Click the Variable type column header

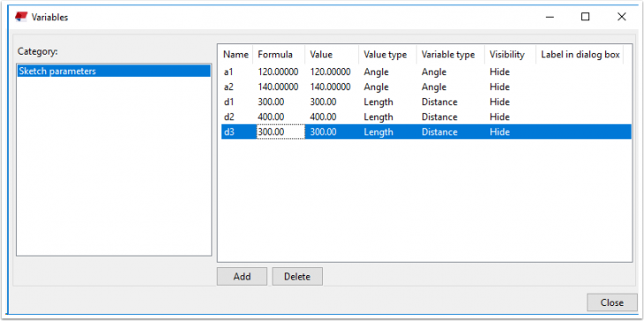pyautogui.click(x=451, y=55)
